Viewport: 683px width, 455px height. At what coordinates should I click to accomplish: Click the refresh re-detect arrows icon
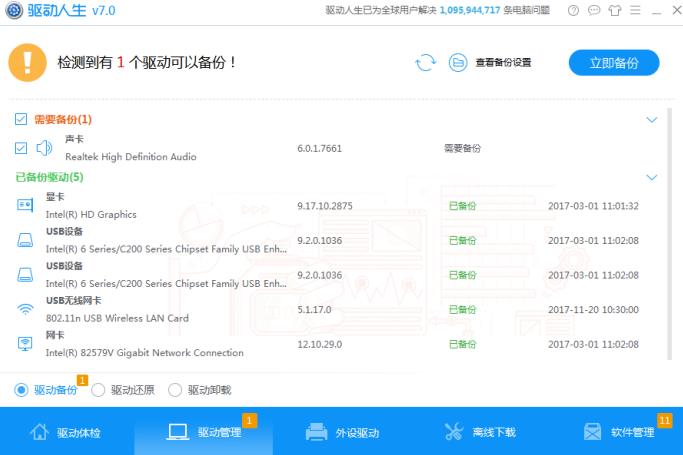(x=426, y=63)
